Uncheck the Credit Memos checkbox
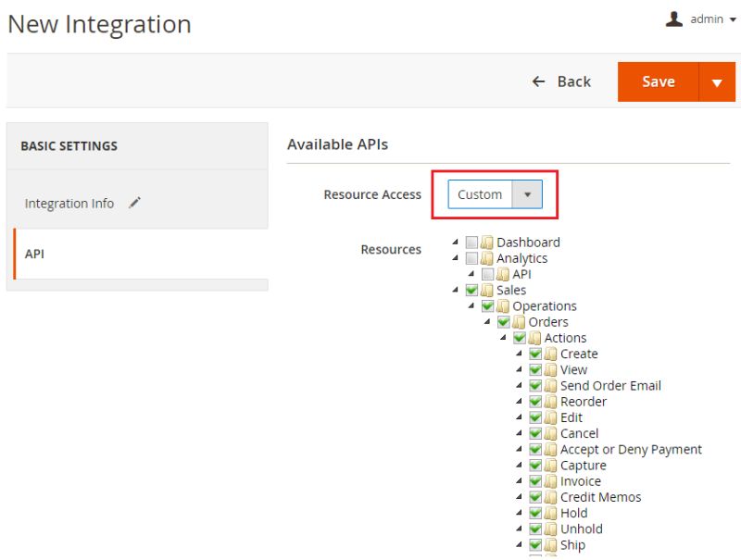Screen dimensions: 741x560 coord(535,497)
